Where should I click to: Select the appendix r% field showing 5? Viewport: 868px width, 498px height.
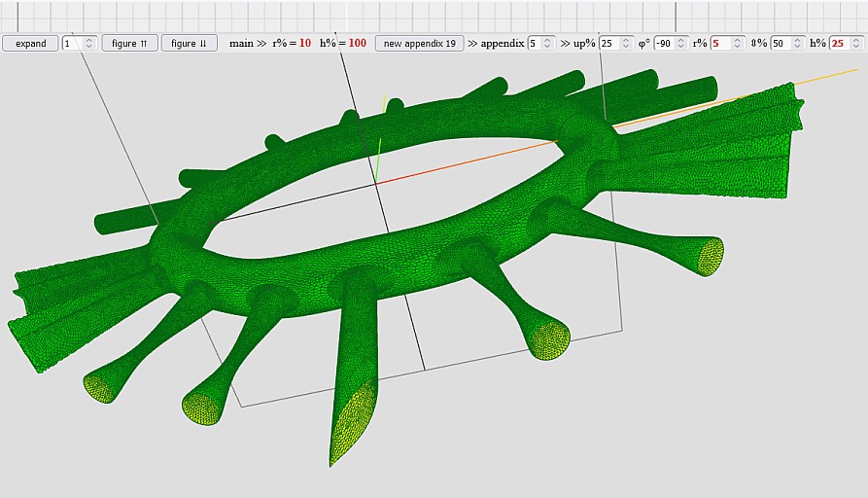721,44
